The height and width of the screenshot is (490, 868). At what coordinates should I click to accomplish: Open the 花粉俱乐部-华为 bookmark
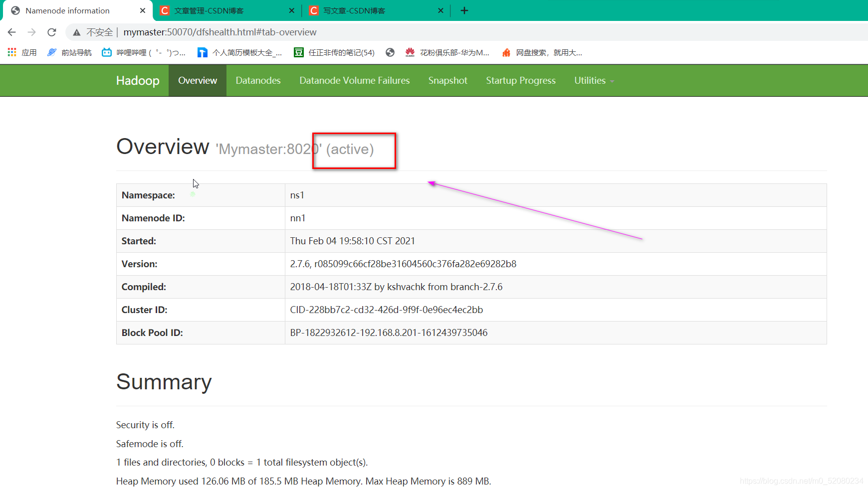tap(447, 52)
